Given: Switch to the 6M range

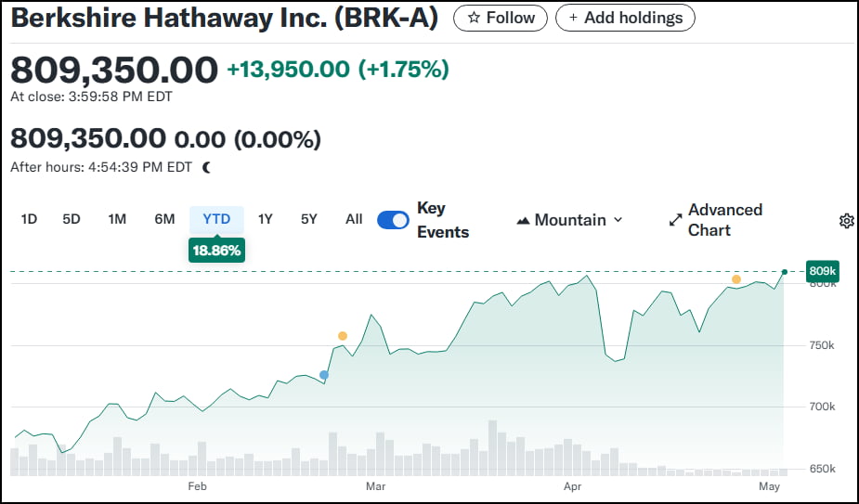Looking at the screenshot, I should [x=164, y=220].
